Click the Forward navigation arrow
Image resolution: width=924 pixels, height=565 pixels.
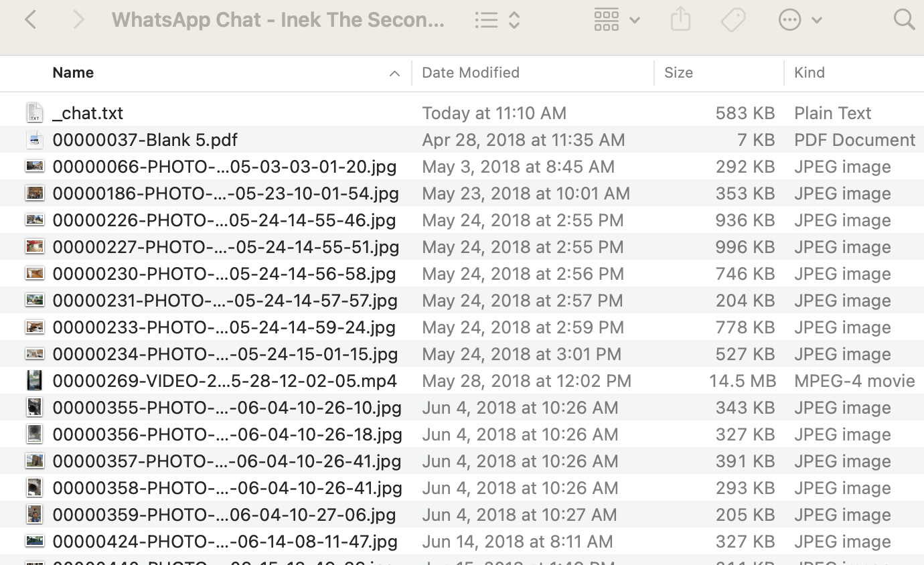[78, 19]
